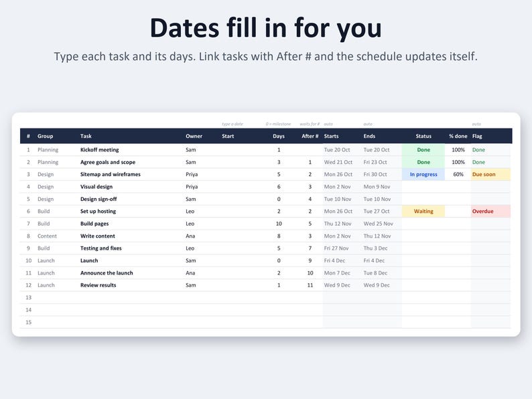Click the After # value 10 cell
Screen dimensions: 532x399
pos(310,273)
